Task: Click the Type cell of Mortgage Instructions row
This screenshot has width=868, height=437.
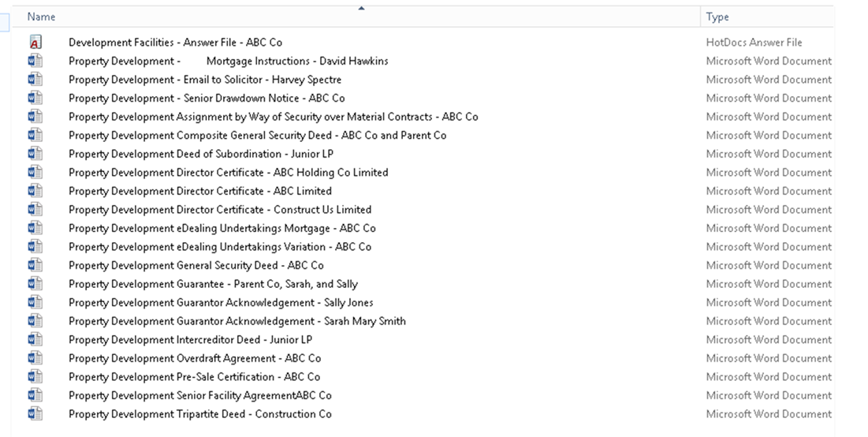Action: coord(769,61)
